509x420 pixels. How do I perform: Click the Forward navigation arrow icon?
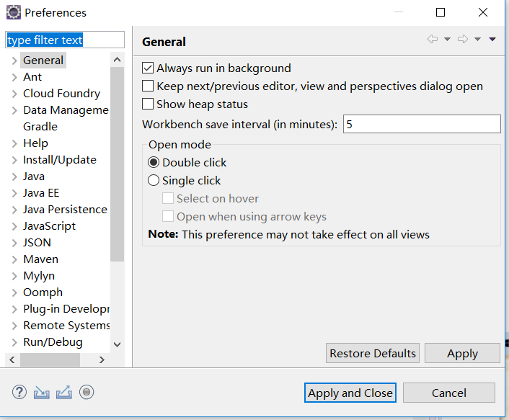463,40
